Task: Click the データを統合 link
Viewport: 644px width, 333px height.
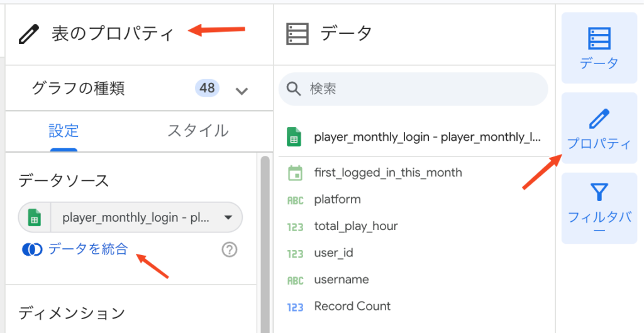Action: pos(87,250)
